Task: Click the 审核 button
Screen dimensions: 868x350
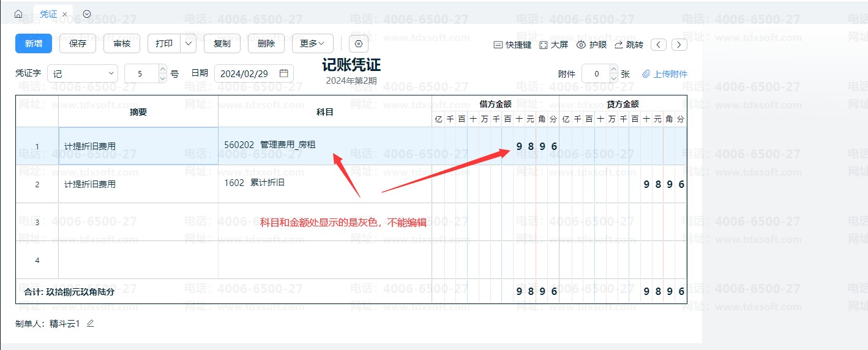Action: pyautogui.click(x=122, y=43)
